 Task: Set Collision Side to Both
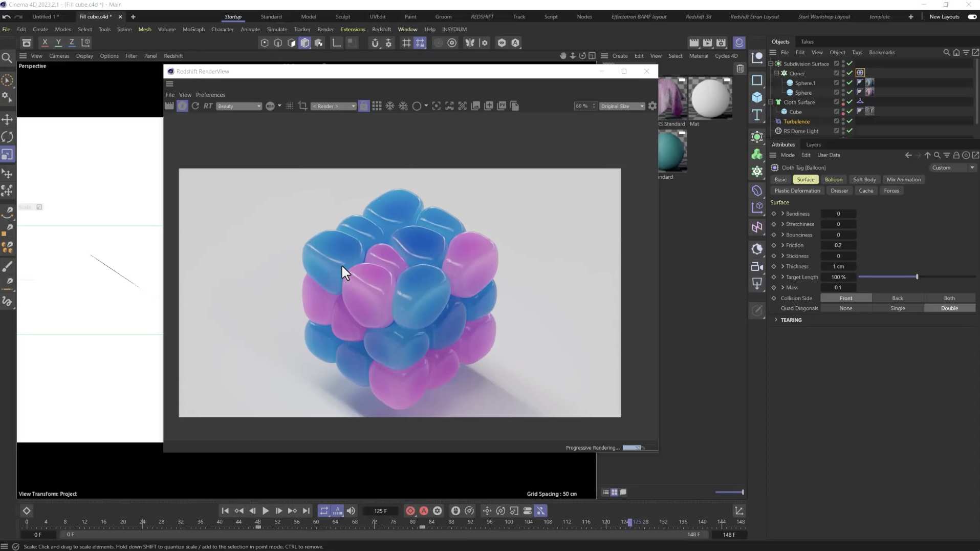coord(950,298)
